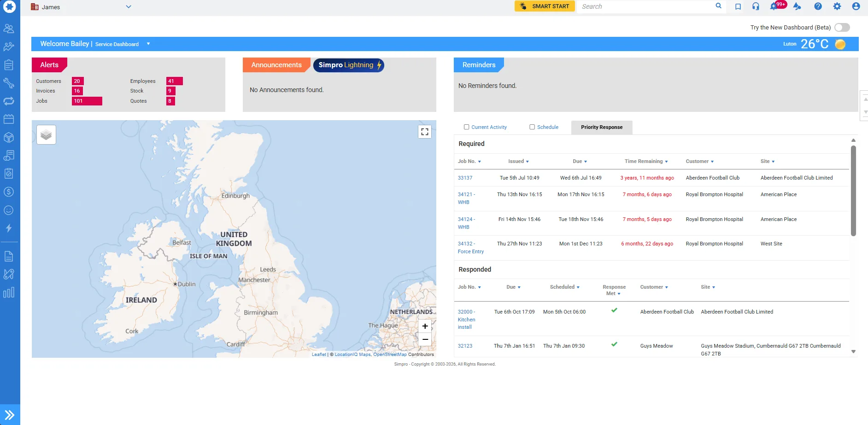Sort Required table by Time Remaining
The image size is (868, 425).
[646, 161]
